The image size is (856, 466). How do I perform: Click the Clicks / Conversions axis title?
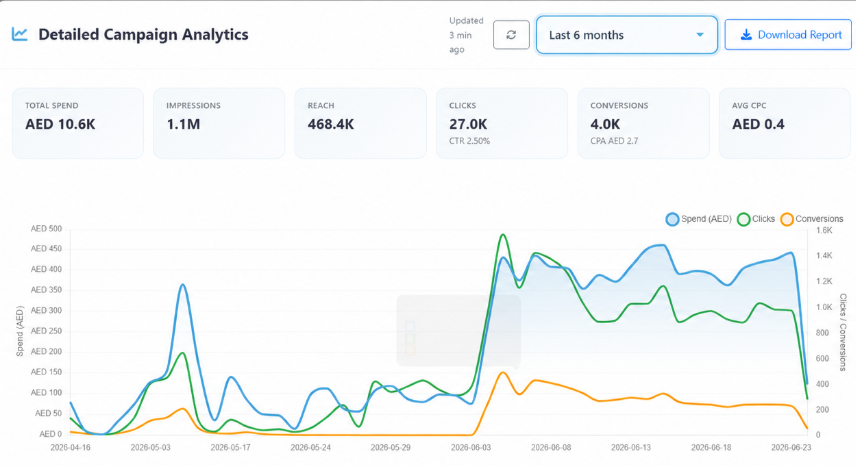(x=843, y=332)
